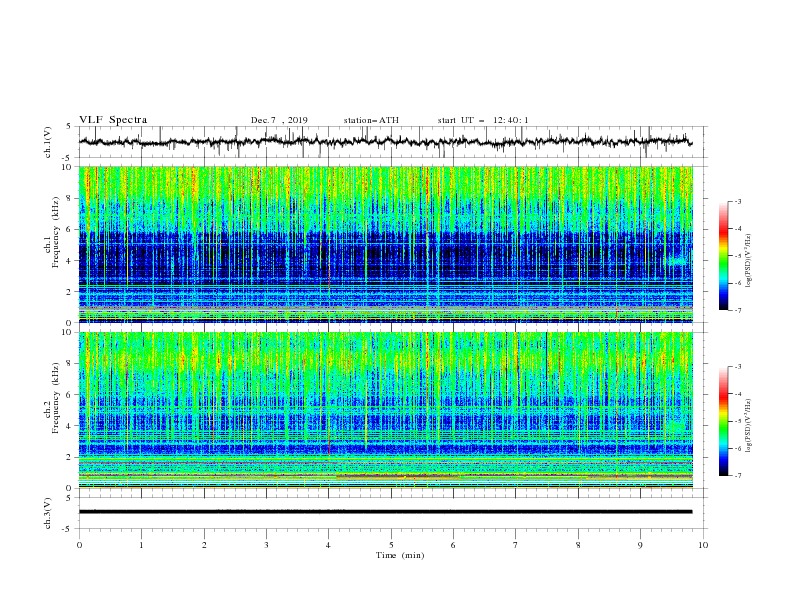This screenshot has height=612, width=792.
Task: Click the "-3" label on ch.1 colorbar
Action: [x=738, y=201]
